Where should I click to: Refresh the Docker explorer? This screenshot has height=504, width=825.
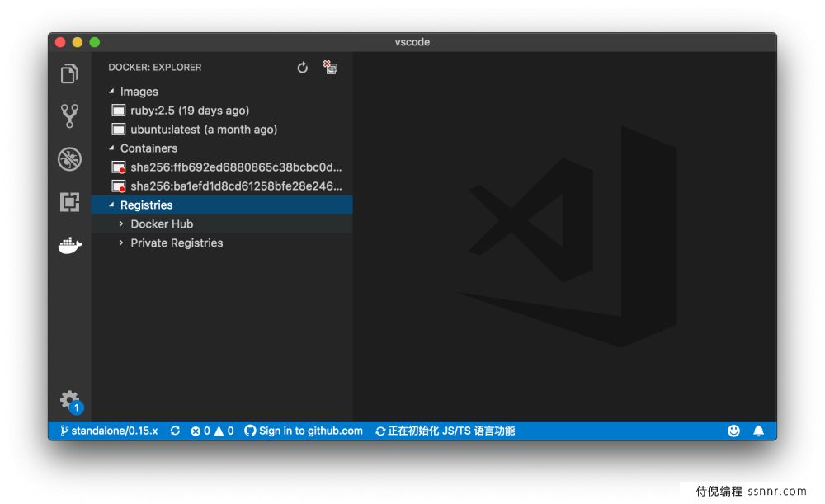(303, 68)
